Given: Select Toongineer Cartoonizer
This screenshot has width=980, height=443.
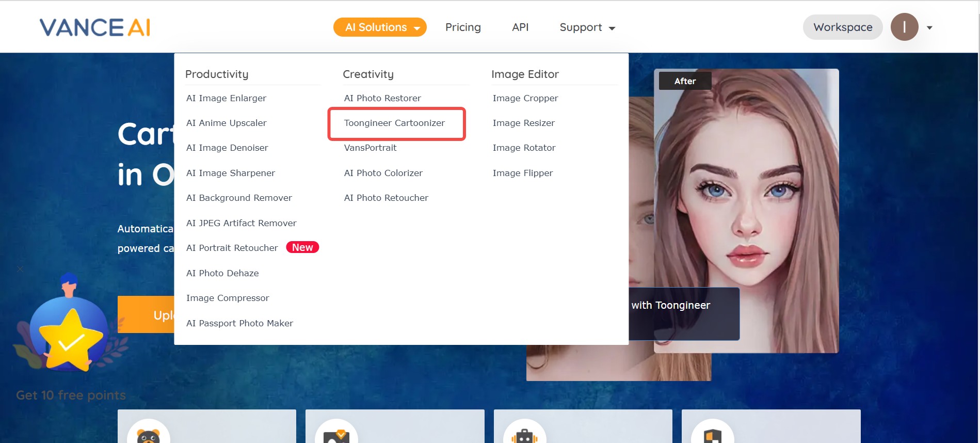Looking at the screenshot, I should 394,123.
